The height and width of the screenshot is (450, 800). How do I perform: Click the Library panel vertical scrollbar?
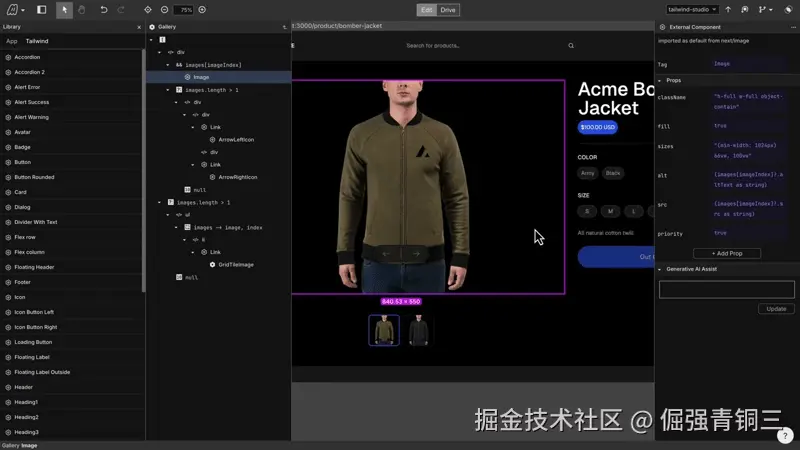point(144,171)
